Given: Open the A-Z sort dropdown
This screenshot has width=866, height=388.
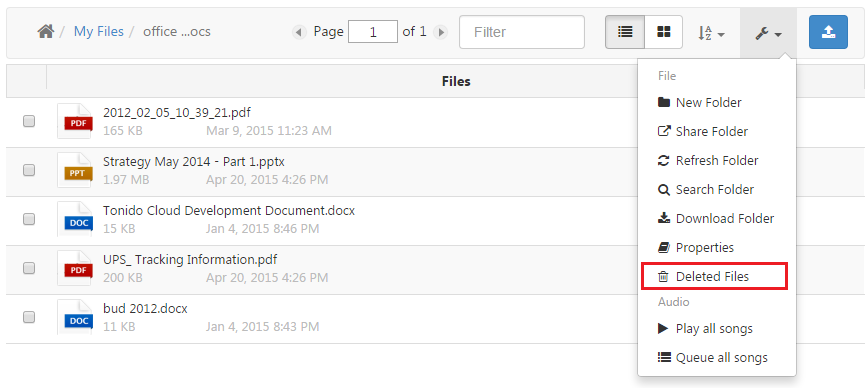Looking at the screenshot, I should click(711, 33).
